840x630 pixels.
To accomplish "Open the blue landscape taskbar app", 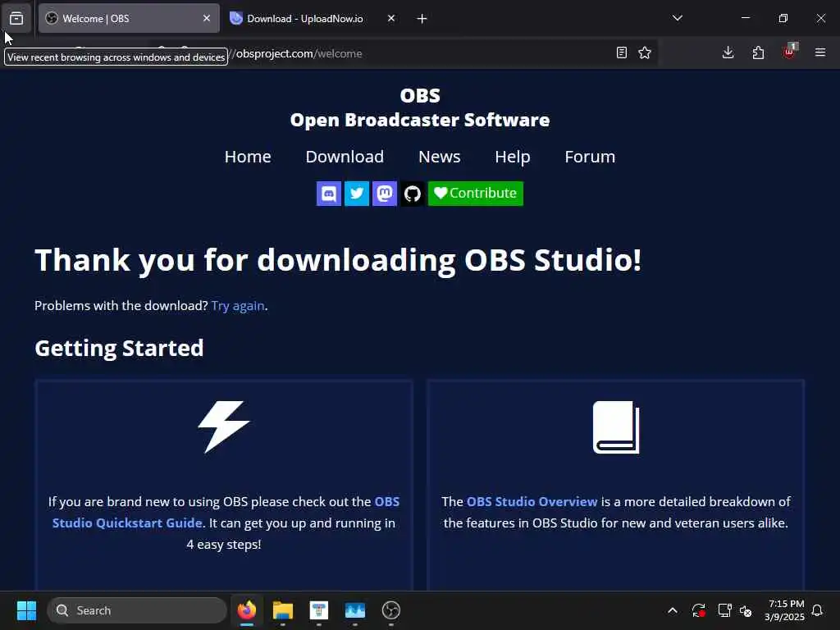I will tap(354, 610).
